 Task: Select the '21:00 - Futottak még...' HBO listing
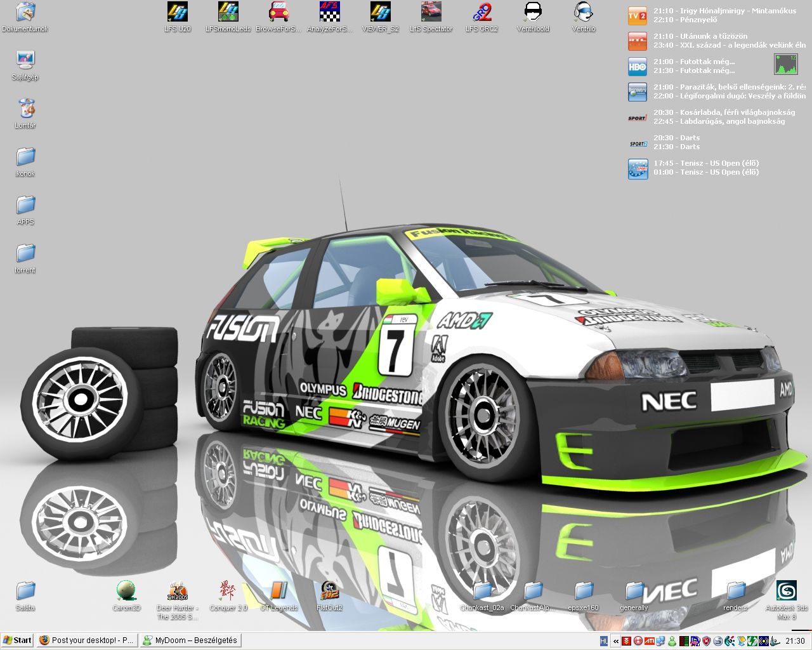tap(694, 62)
